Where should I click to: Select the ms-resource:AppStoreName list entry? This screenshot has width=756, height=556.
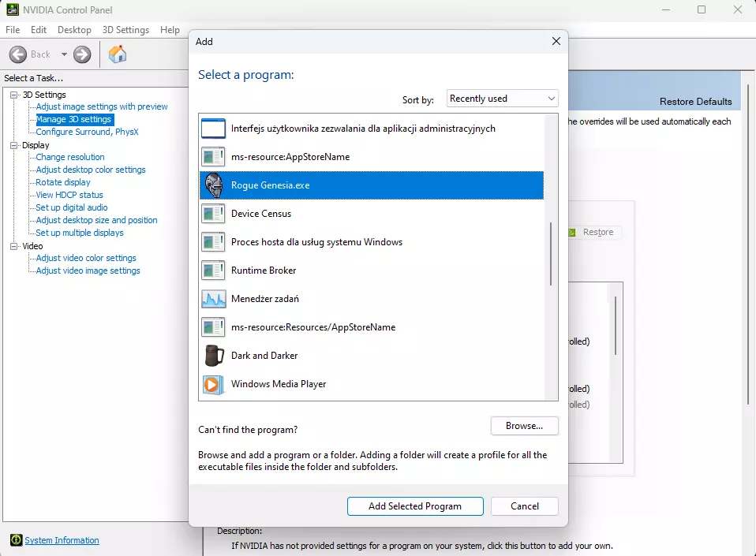pos(372,157)
